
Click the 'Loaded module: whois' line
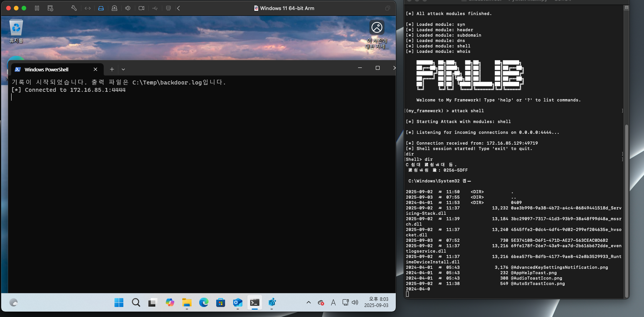[438, 51]
